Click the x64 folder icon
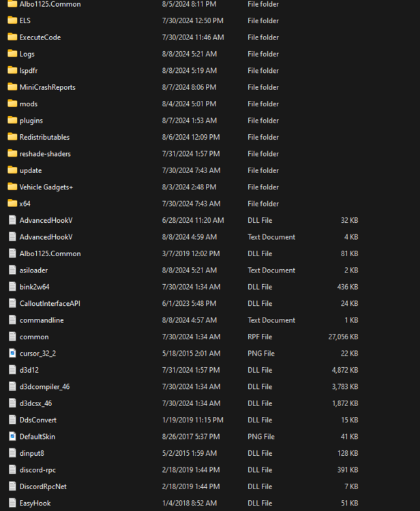Screen dimensions: 420x511 (x=12, y=203)
